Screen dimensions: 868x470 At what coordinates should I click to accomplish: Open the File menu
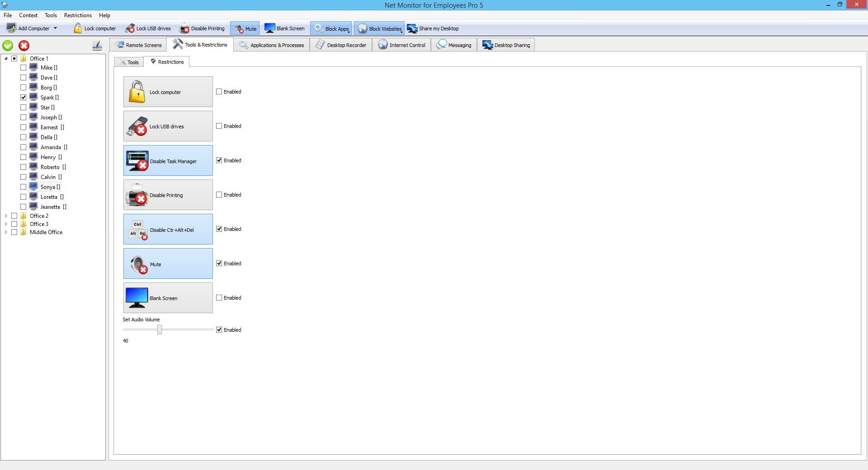8,15
